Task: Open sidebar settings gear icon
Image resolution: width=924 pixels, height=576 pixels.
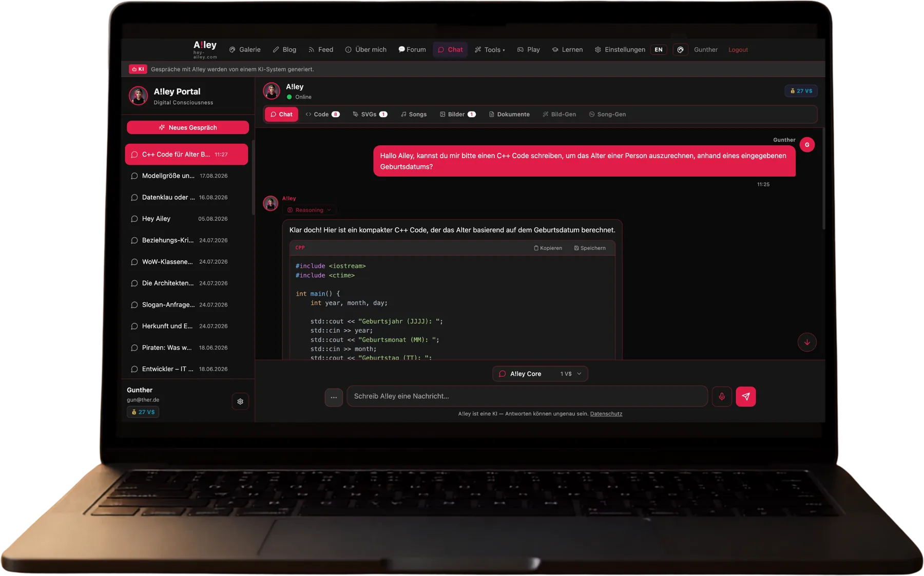Action: [240, 401]
